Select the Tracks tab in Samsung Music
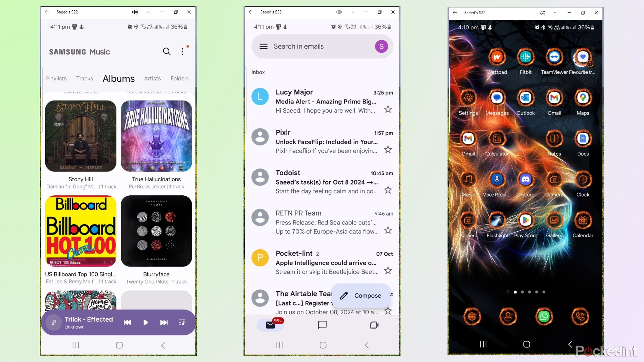Viewport: 644px width, 362px height. click(84, 78)
